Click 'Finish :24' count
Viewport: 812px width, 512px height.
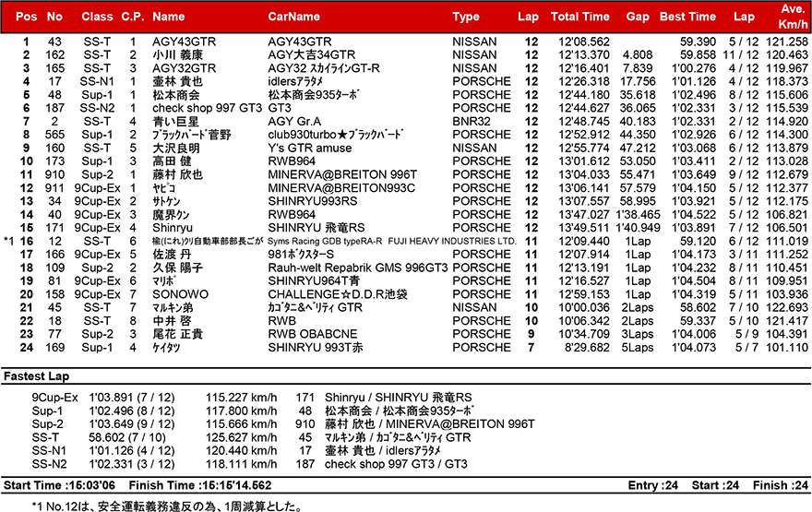tap(781, 485)
